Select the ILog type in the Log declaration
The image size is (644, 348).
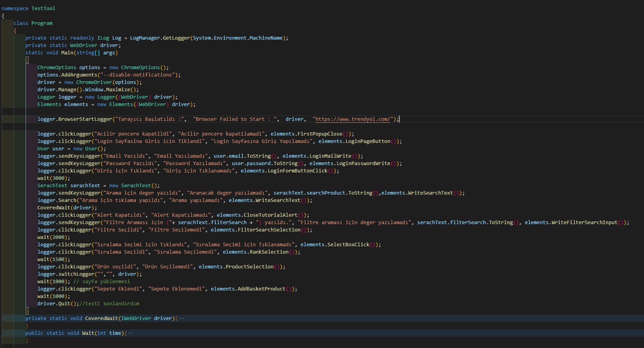click(103, 38)
